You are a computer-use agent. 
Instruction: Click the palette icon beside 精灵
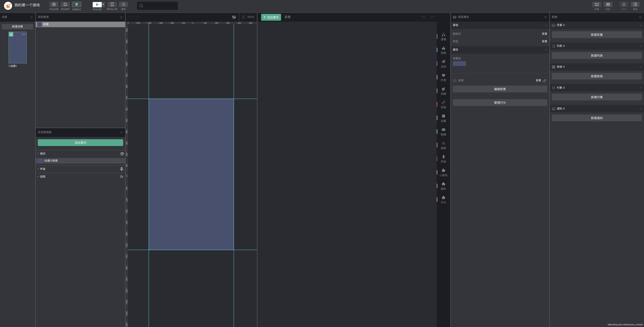pos(122,154)
